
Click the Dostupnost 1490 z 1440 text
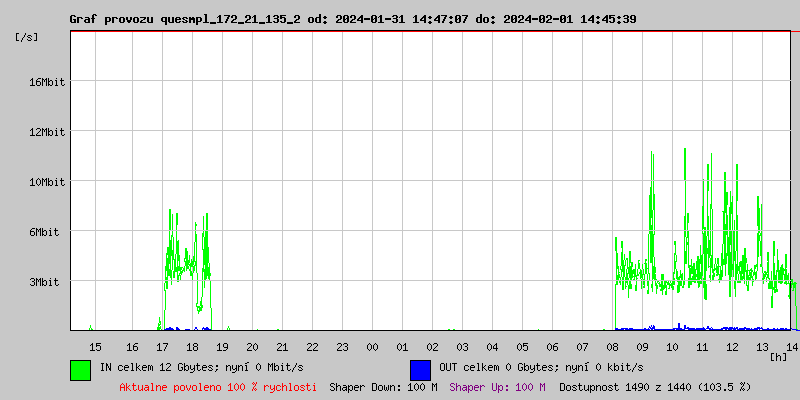[x=654, y=386]
